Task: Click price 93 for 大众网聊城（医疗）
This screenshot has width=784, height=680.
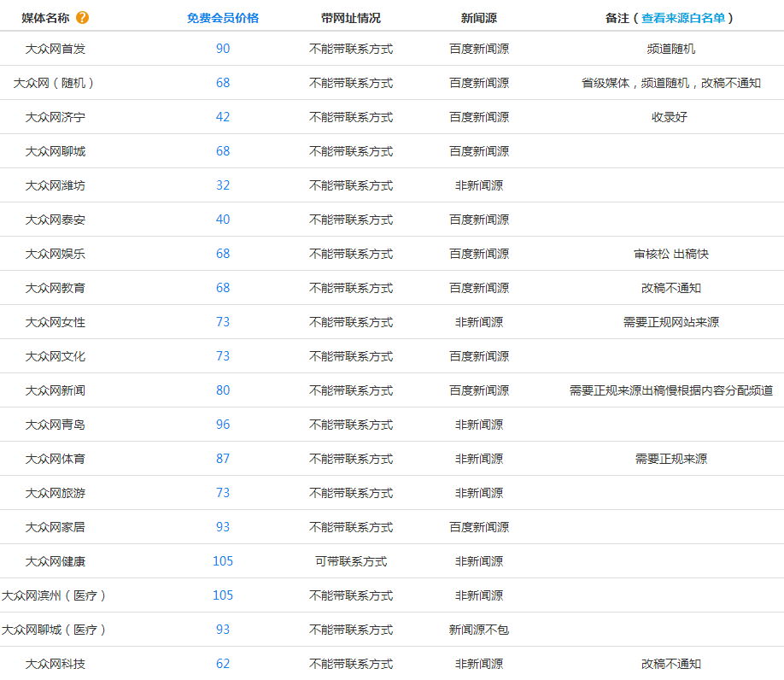Action: 223,629
